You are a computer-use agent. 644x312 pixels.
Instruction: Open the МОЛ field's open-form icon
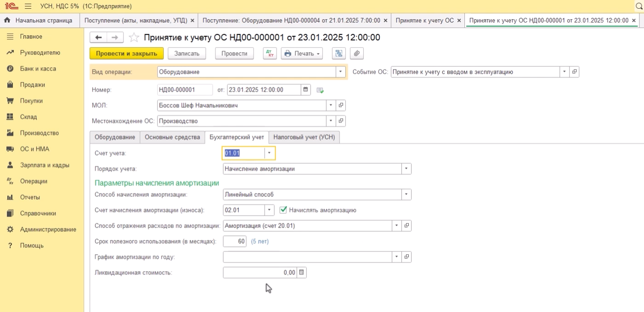point(341,106)
